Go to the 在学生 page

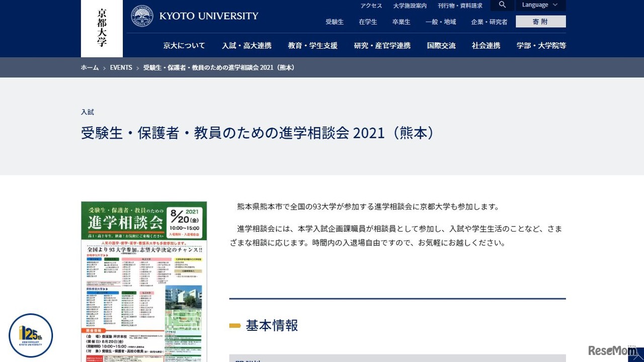368,22
